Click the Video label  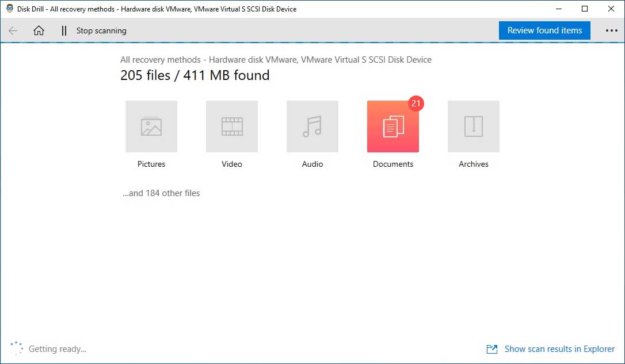coord(232,164)
